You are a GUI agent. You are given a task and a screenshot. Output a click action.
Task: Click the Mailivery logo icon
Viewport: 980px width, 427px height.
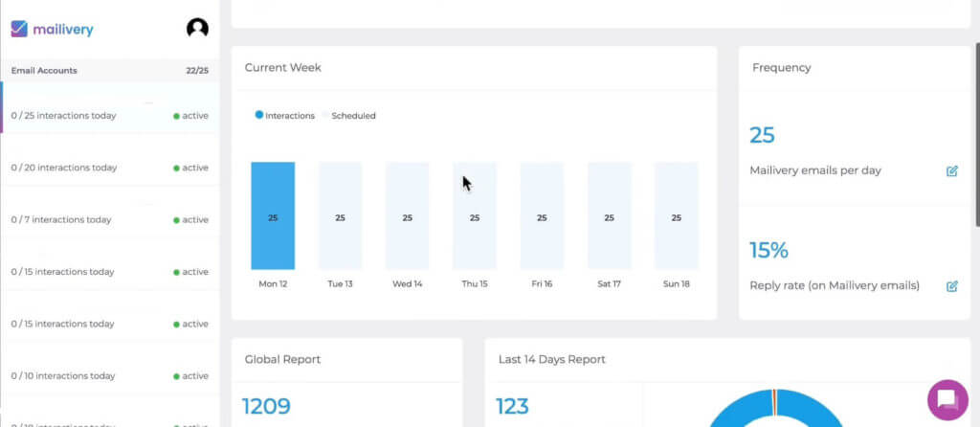click(x=19, y=29)
